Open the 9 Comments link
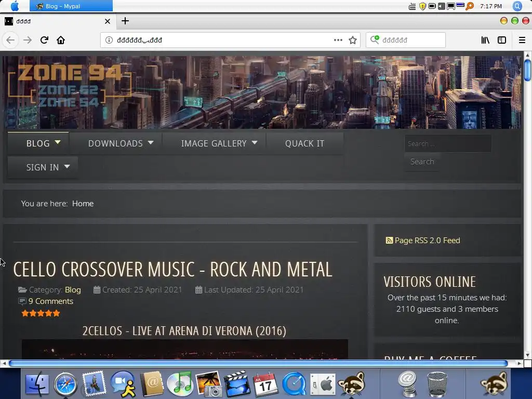Image resolution: width=532 pixels, height=399 pixels. click(51, 301)
